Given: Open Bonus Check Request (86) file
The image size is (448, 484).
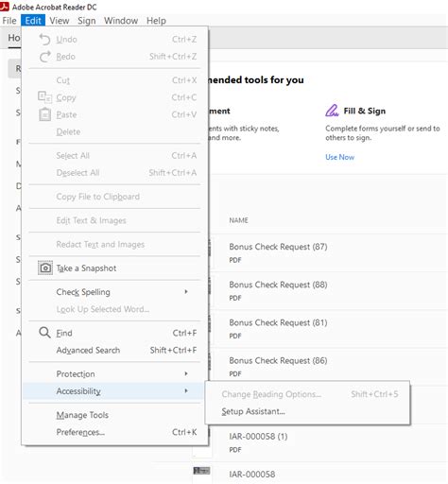Looking at the screenshot, I should point(328,367).
